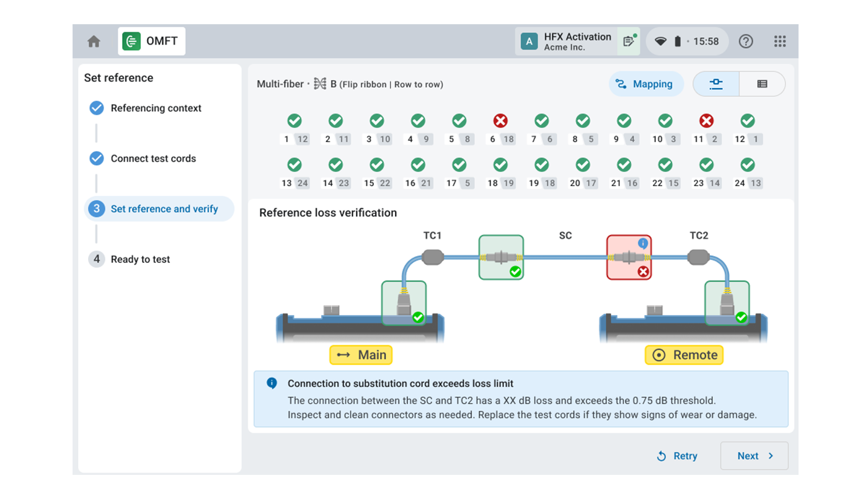
Task: Select the red failed status icon for fiber 11
Action: click(706, 121)
